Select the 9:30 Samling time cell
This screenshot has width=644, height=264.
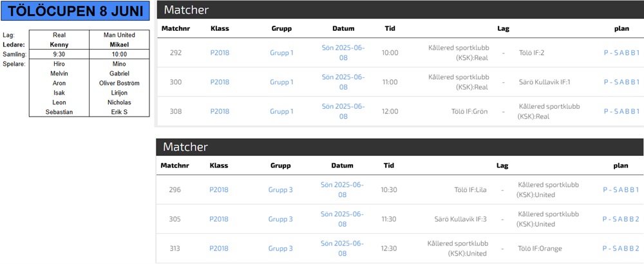click(x=59, y=54)
